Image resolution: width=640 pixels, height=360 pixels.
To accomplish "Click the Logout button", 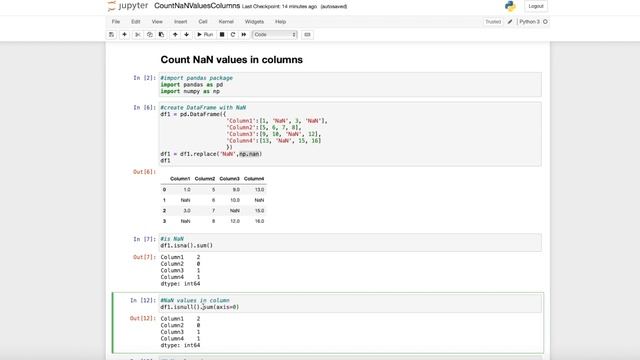I will [536, 6].
